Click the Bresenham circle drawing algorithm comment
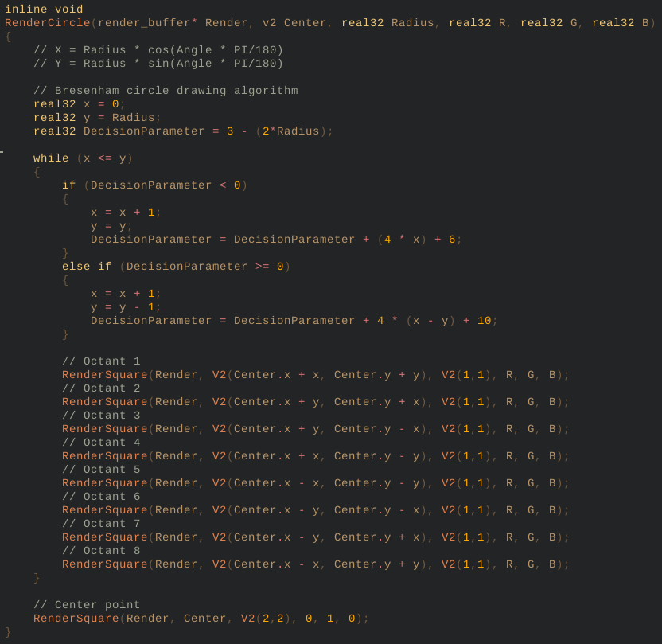662x644 pixels. (x=165, y=91)
